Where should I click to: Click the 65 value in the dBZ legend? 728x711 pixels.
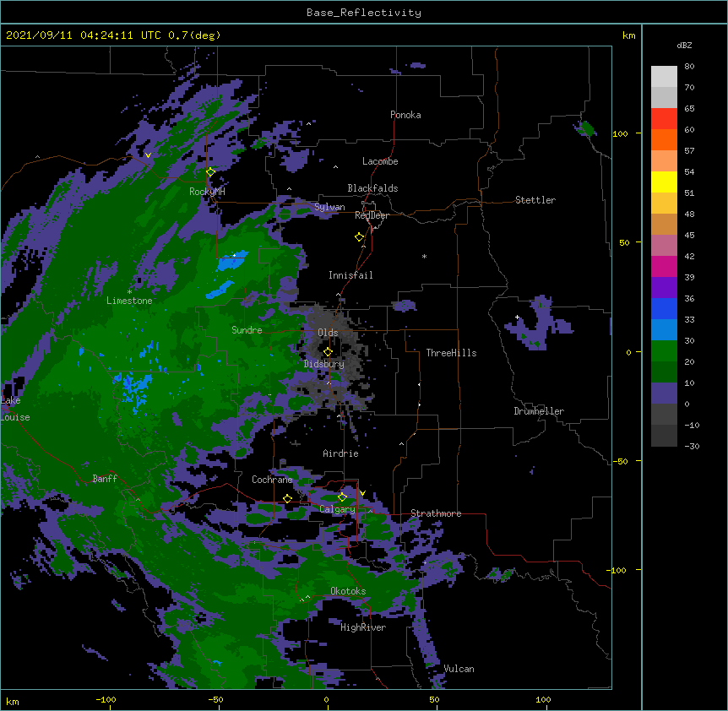coord(689,109)
